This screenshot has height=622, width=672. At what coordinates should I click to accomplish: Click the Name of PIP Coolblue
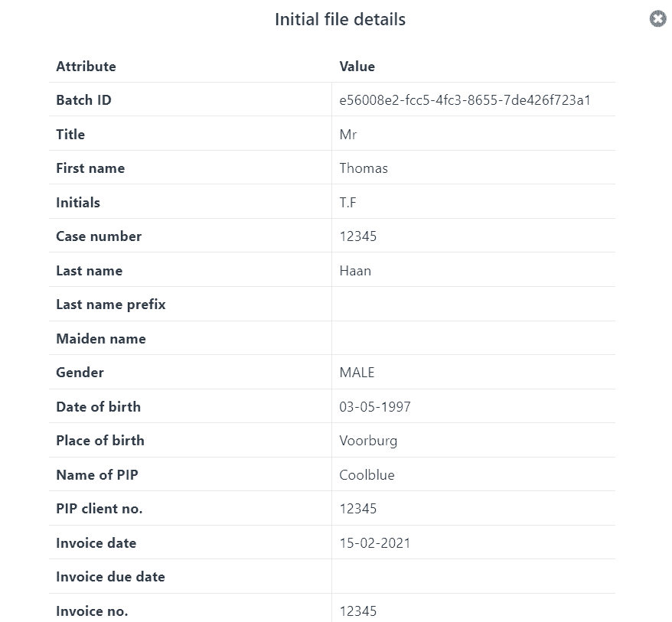367,474
